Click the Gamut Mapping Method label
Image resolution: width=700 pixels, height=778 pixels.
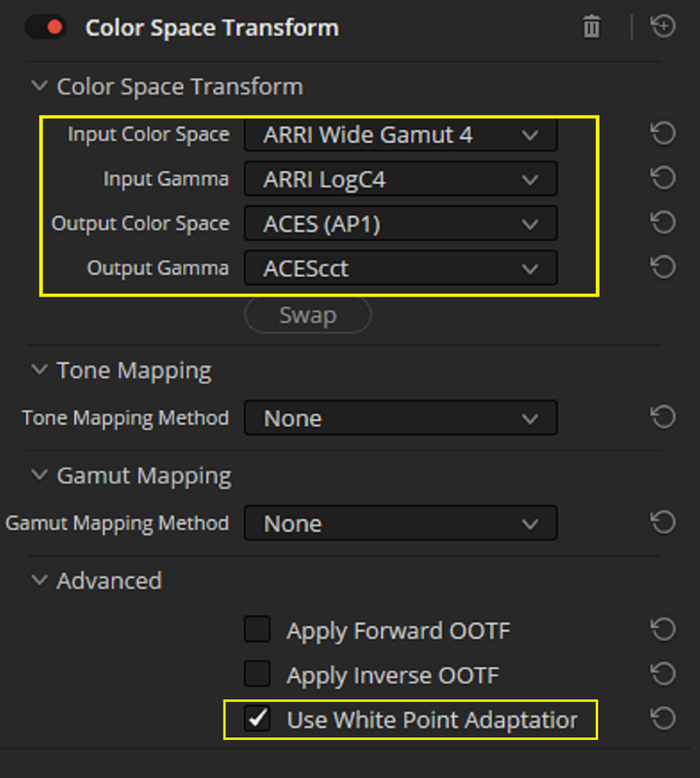117,523
